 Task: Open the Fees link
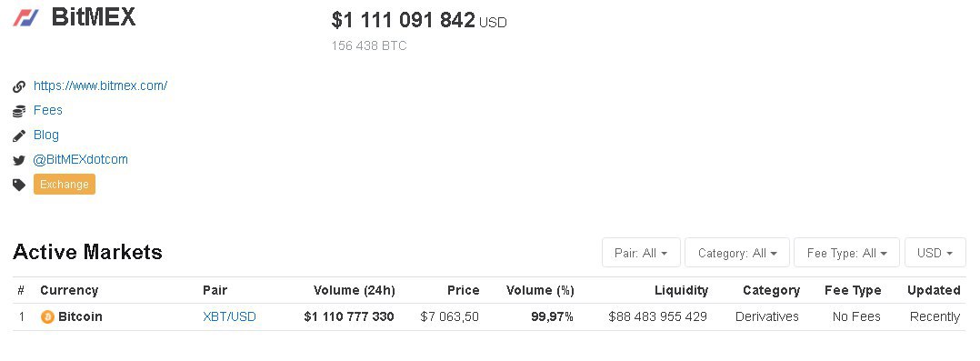coord(48,110)
